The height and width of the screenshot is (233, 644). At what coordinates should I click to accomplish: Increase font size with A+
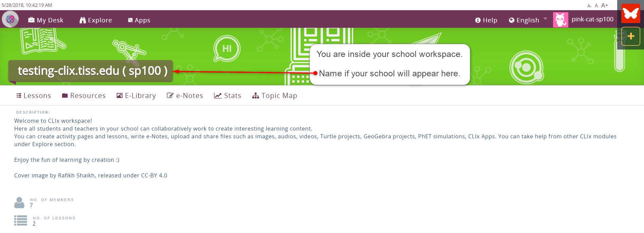(605, 5)
